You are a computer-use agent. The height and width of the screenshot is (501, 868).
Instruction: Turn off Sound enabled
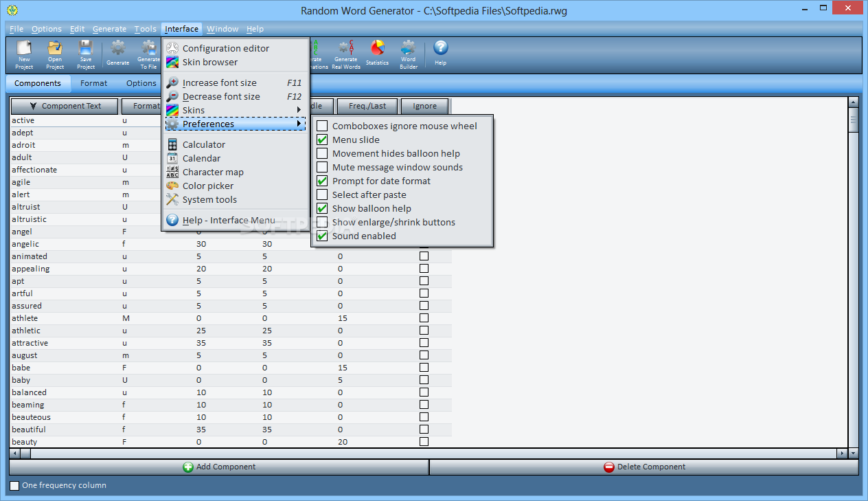click(x=322, y=236)
